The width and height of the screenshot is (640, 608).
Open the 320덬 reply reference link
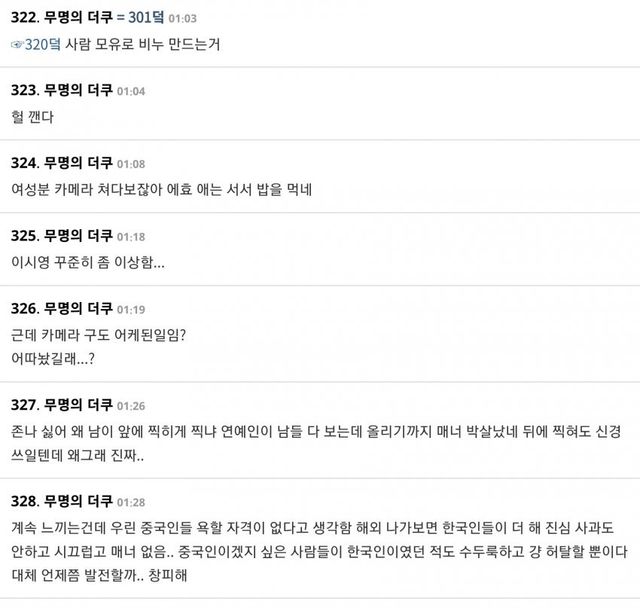point(37,45)
